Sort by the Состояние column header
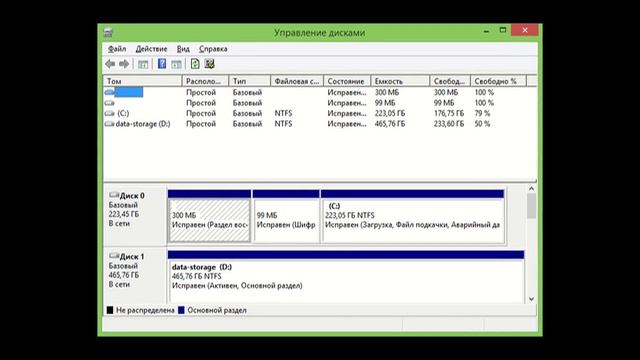Image resolution: width=640 pixels, height=360 pixels. (347, 81)
